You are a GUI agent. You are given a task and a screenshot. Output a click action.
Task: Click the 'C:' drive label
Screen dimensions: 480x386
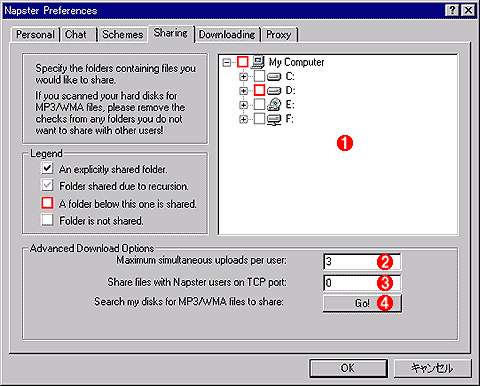290,77
